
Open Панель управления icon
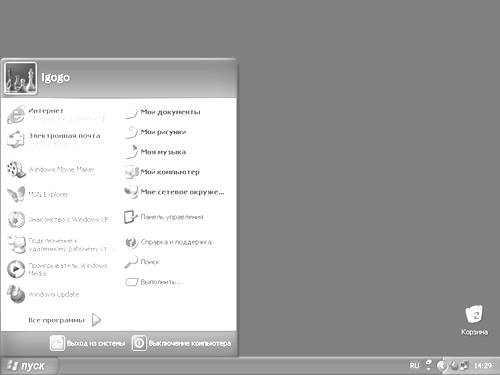tap(131, 217)
